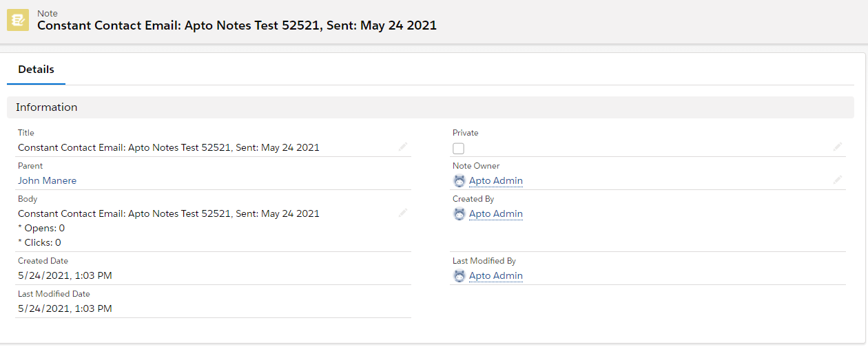Click the Last Modified Date value

[65, 308]
